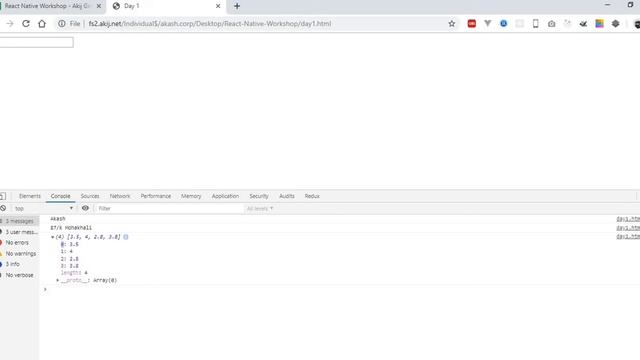640x360 pixels.
Task: Toggle the live expression eye icon
Action: point(85,208)
